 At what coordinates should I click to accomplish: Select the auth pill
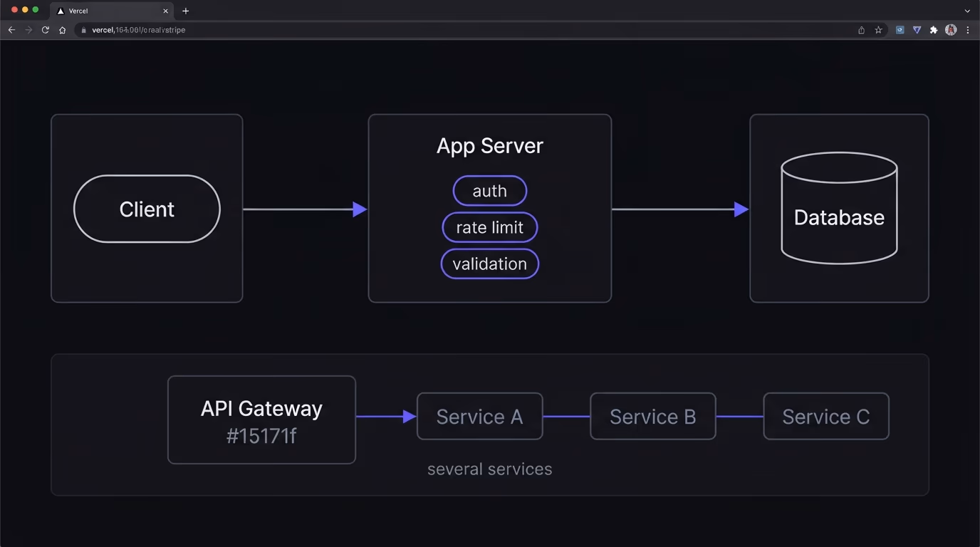tap(490, 191)
